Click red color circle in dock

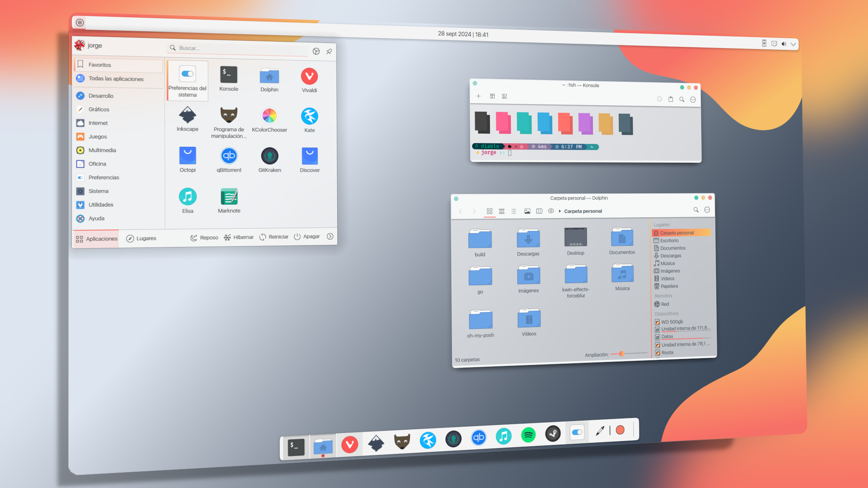pyautogui.click(x=620, y=430)
